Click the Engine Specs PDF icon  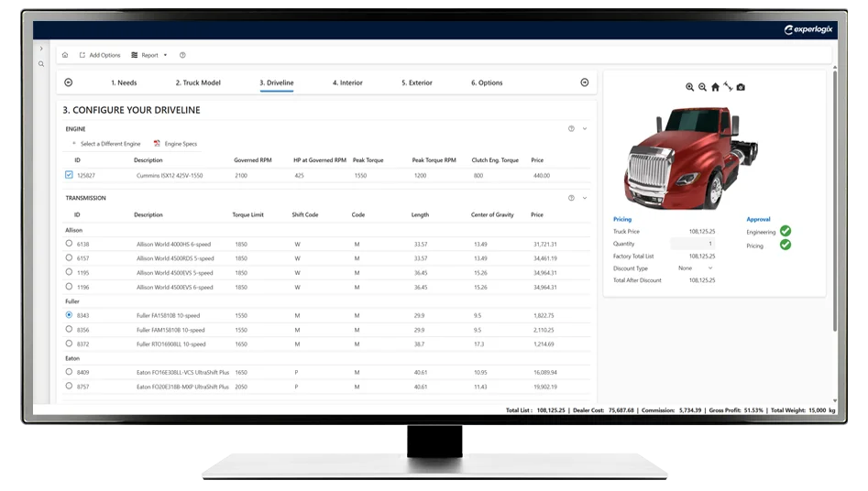(x=157, y=144)
